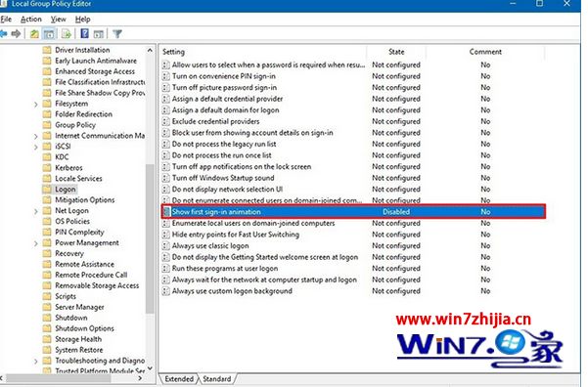The image size is (588, 387).
Task: Select Folder Redirection in tree
Action: click(x=83, y=114)
